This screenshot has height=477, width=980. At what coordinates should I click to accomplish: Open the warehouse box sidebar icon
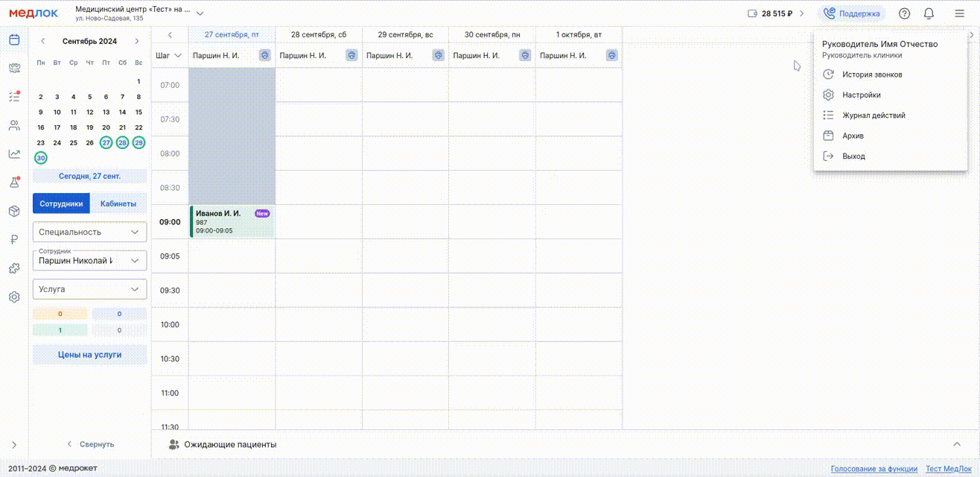tap(14, 211)
